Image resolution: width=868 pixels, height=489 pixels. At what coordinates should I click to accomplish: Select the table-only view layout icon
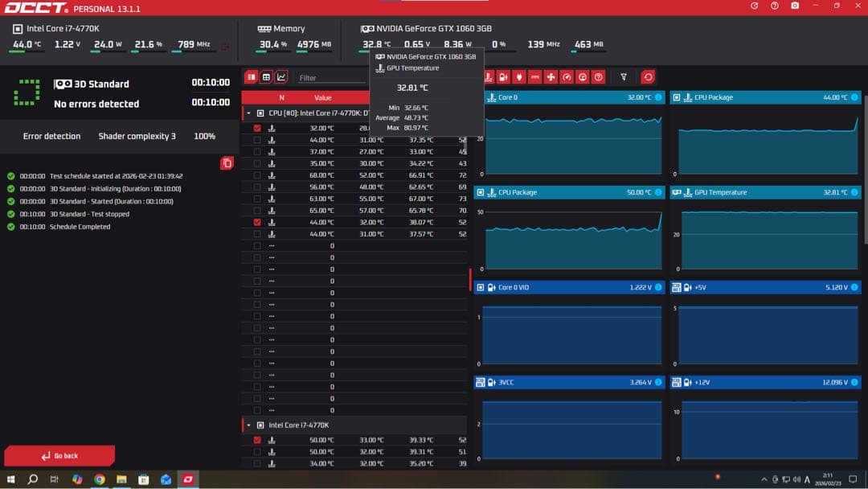coord(266,77)
